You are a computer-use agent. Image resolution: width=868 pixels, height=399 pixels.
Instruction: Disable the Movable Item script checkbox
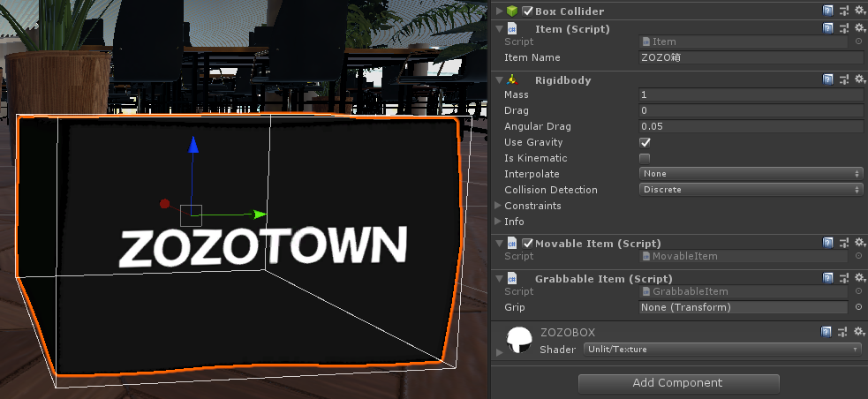[x=527, y=243]
